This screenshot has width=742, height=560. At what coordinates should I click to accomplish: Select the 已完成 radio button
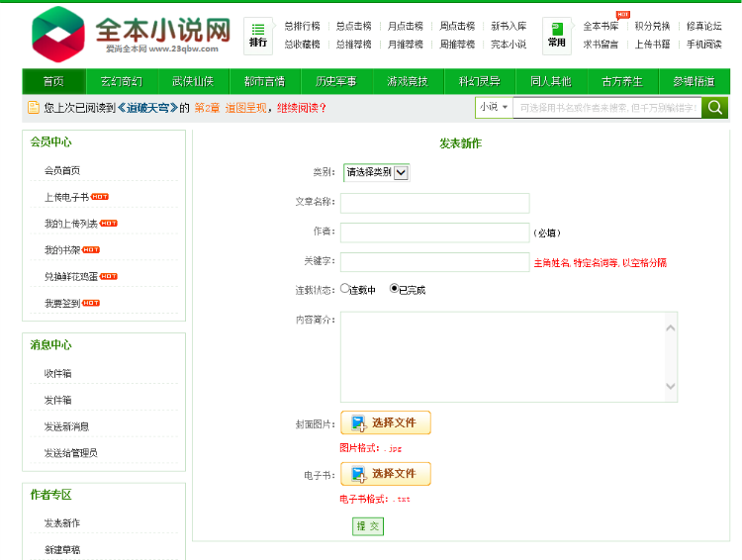coord(394,289)
